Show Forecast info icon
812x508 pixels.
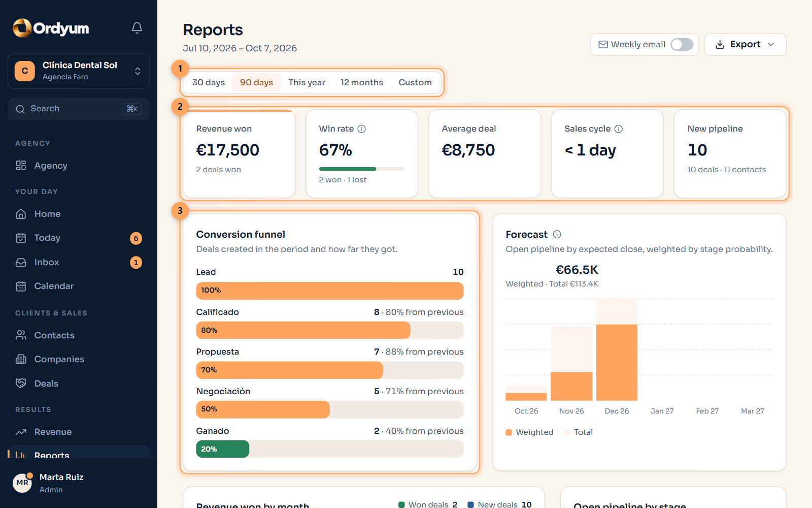[557, 234]
